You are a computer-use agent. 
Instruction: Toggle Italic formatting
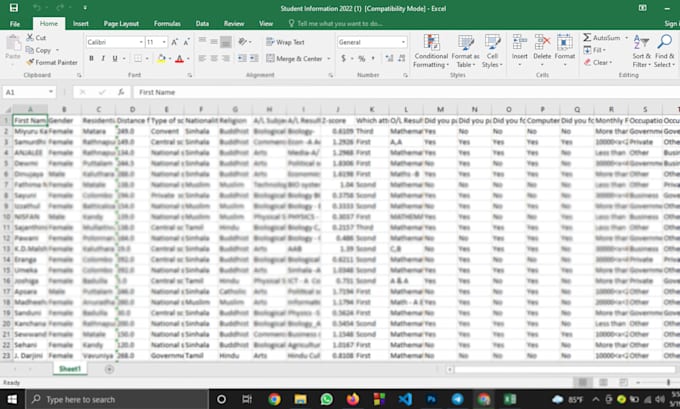(x=103, y=59)
